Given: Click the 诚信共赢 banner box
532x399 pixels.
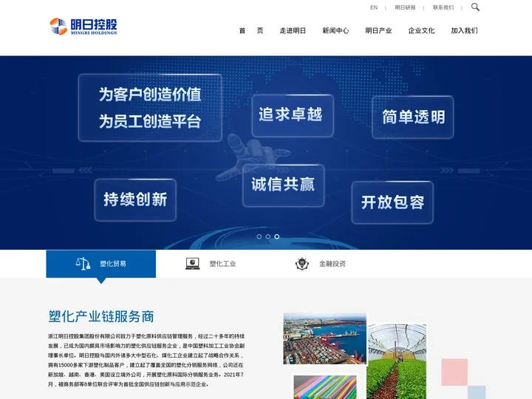Looking at the screenshot, I should [283, 185].
